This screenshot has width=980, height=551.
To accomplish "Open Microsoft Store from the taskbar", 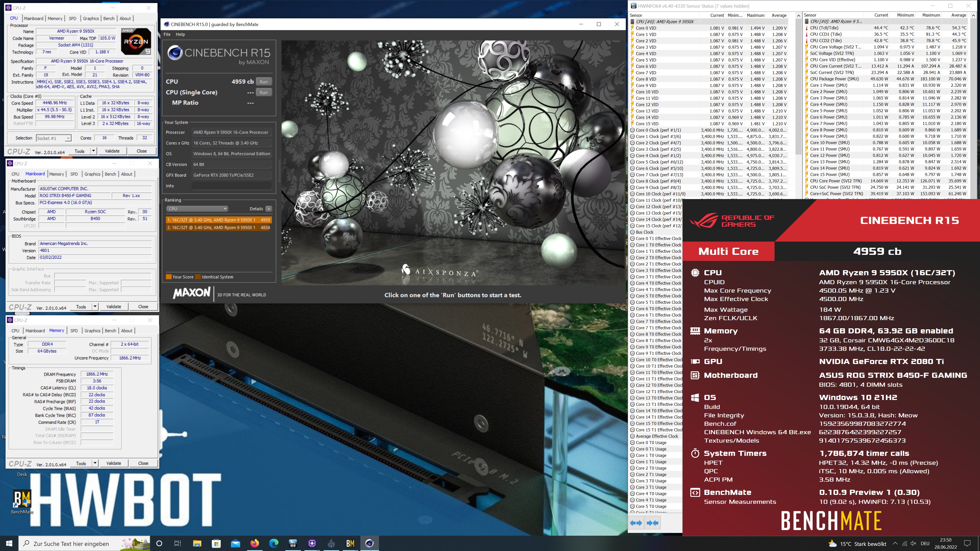I will tap(216, 543).
